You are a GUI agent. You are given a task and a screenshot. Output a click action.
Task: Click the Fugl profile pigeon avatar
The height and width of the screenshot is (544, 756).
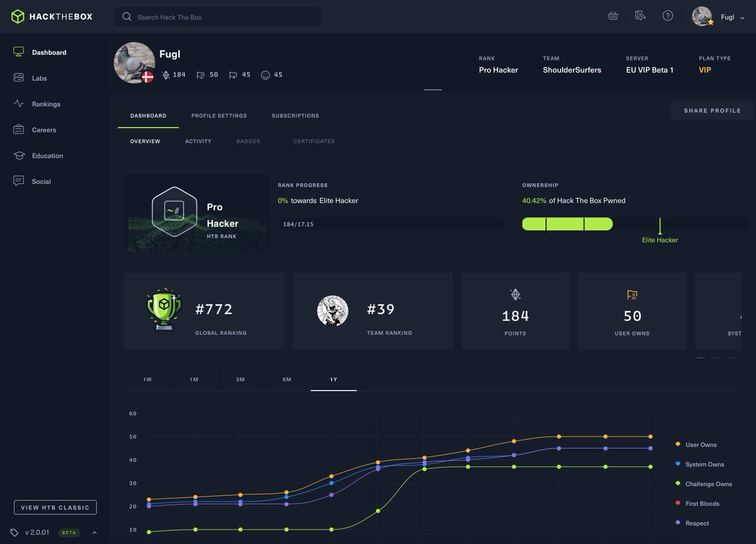click(134, 63)
